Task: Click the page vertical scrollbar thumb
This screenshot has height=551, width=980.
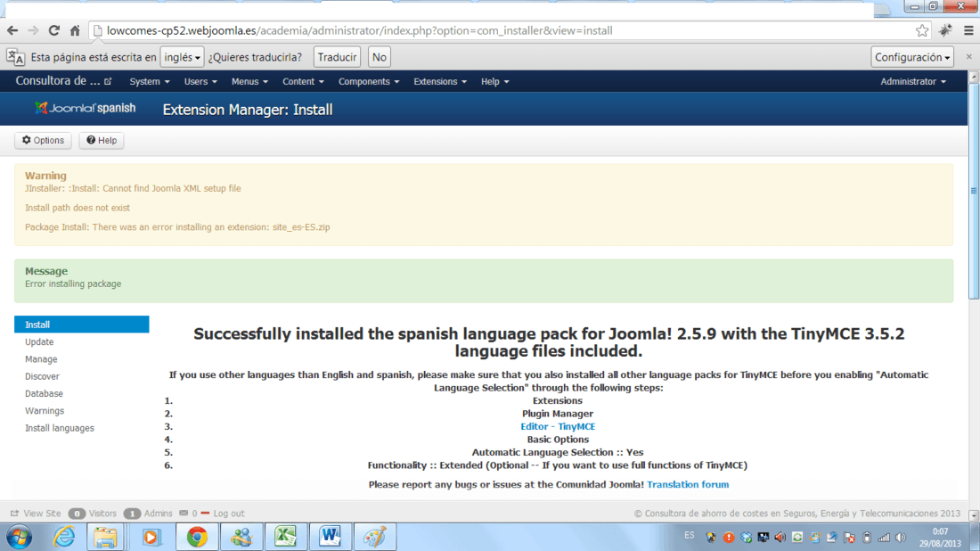Action: (973, 192)
